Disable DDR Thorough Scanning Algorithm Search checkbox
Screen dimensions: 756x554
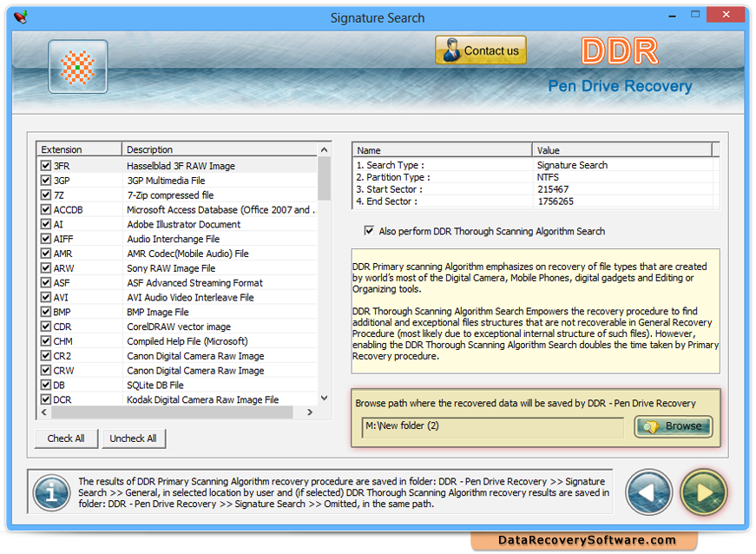369,231
